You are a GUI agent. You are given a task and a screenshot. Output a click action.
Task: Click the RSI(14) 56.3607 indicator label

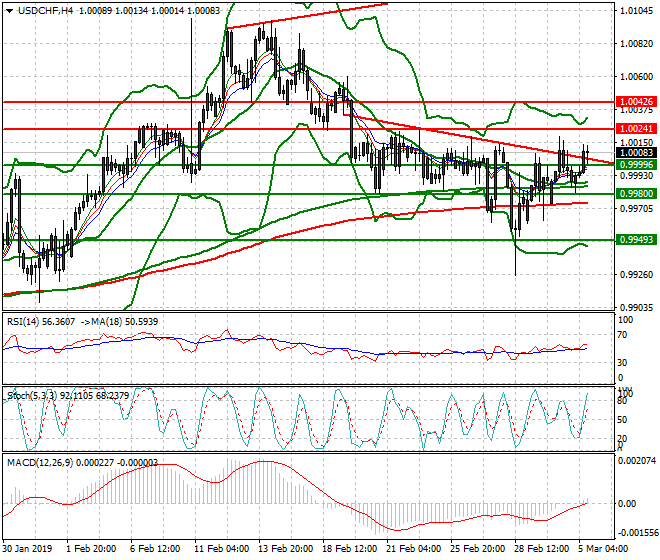point(41,322)
